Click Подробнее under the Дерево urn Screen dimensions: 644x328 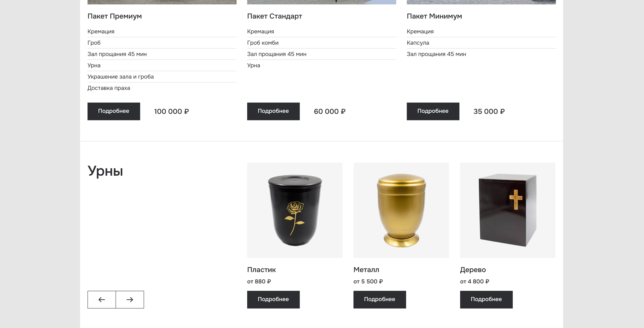pos(486,299)
